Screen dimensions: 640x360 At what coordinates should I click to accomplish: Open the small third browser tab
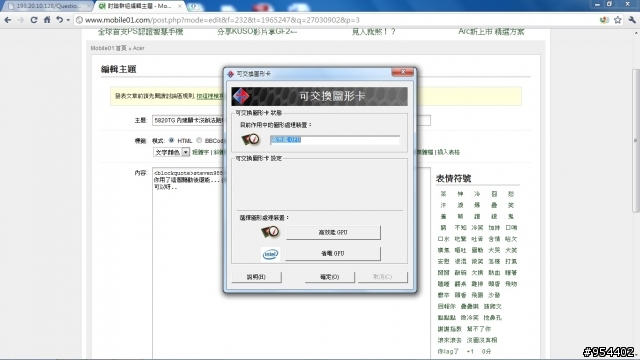(x=193, y=6)
